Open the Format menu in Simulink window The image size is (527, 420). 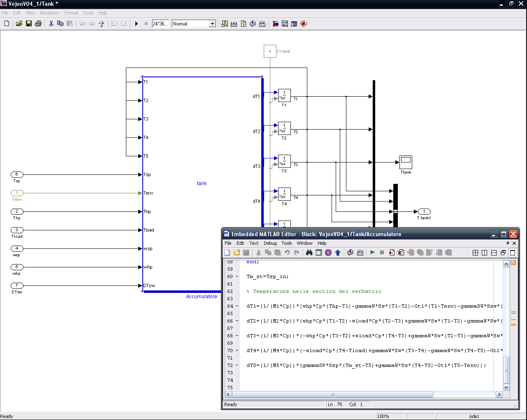71,13
